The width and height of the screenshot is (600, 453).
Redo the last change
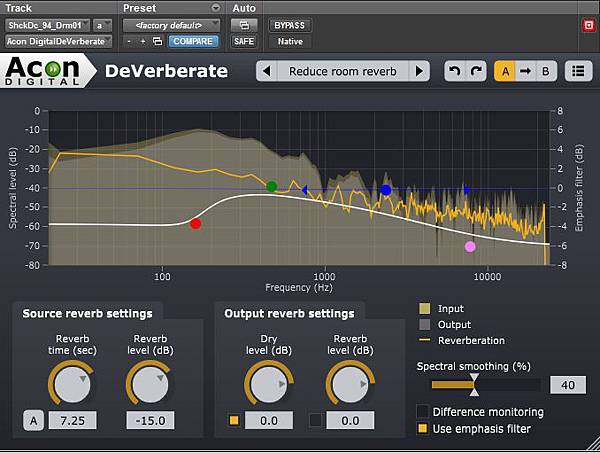pyautogui.click(x=476, y=71)
